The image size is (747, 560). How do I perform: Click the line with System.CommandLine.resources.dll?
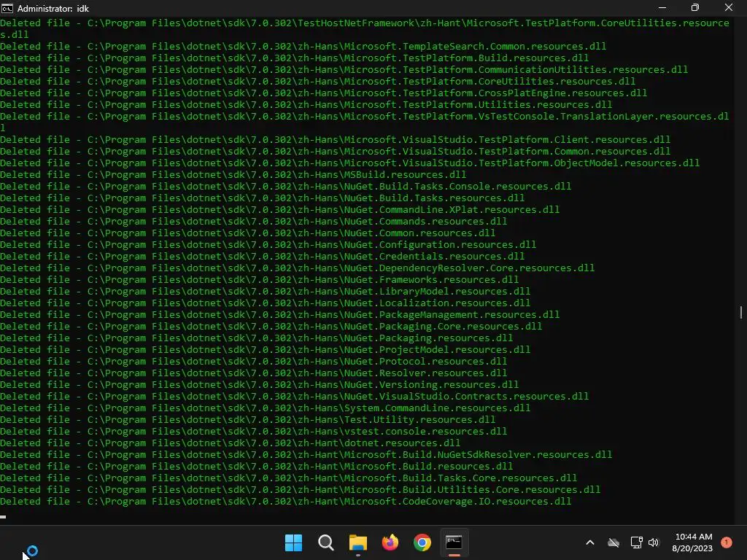point(266,408)
